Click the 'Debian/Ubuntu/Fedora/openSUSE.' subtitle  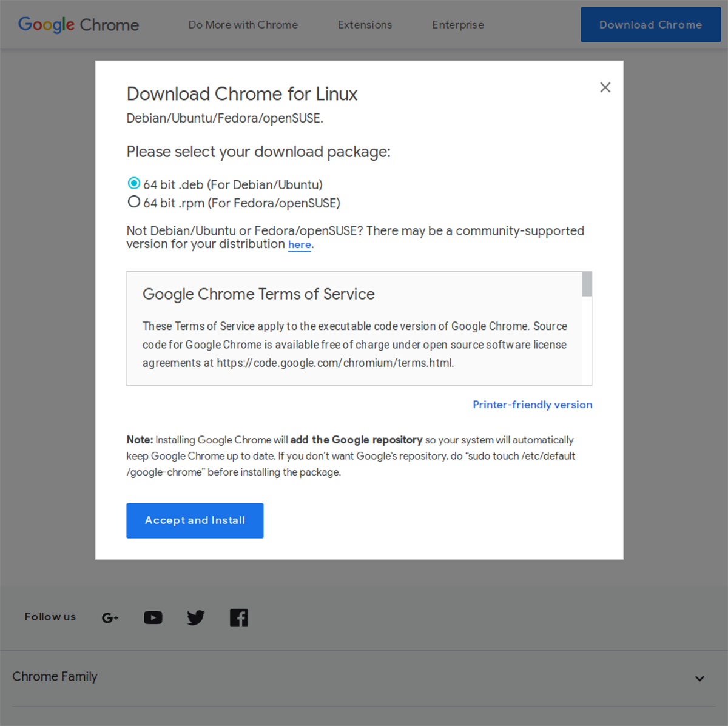point(224,118)
